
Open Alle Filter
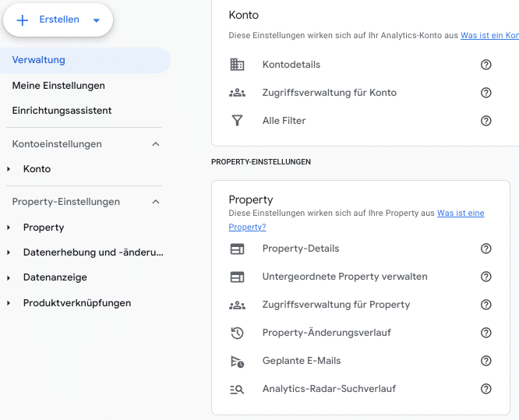pos(284,121)
